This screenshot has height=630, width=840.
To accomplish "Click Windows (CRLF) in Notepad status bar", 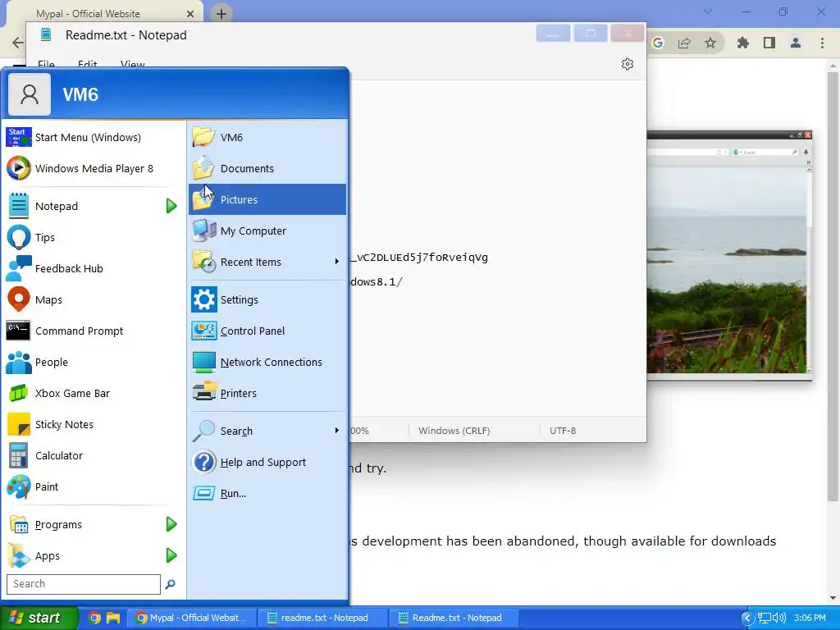I will click(454, 431).
